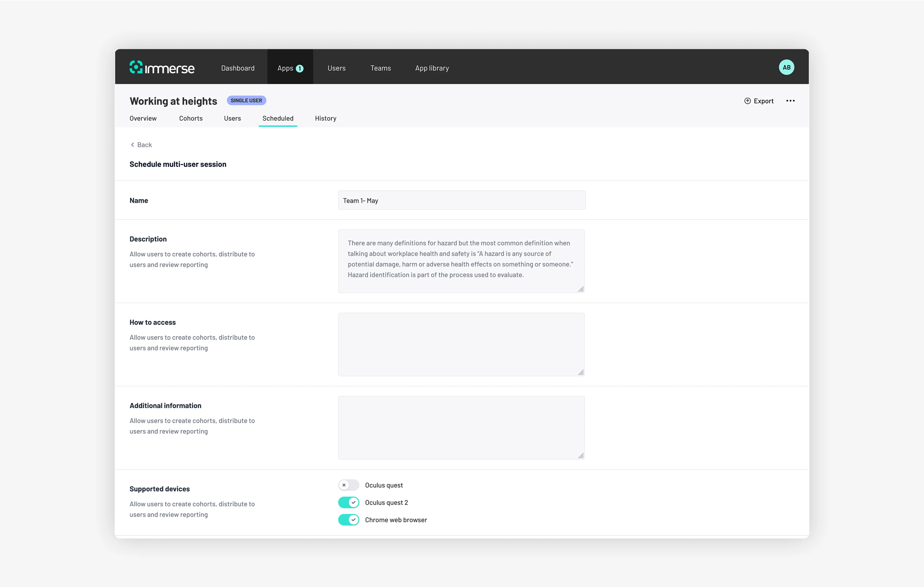
Task: Click the upload arrow icon beside Export
Action: (747, 101)
